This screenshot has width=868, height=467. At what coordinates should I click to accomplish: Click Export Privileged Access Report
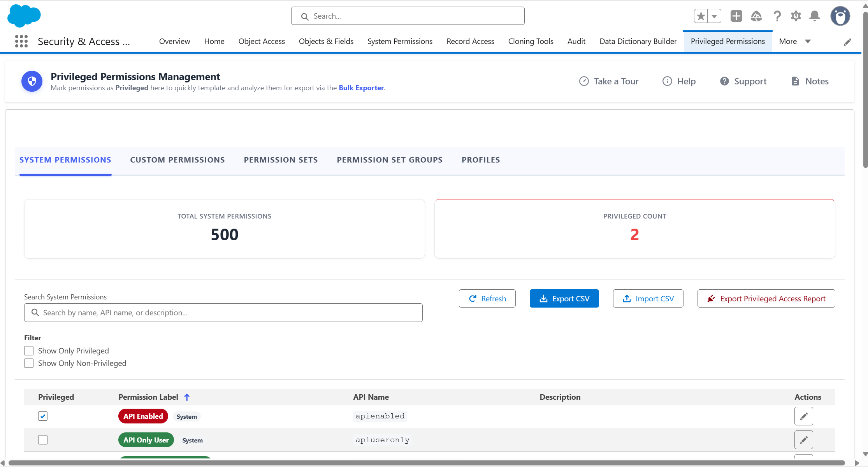766,299
